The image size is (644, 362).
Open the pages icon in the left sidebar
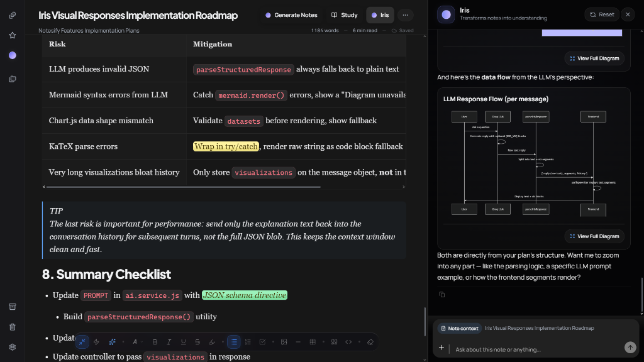[13, 15]
